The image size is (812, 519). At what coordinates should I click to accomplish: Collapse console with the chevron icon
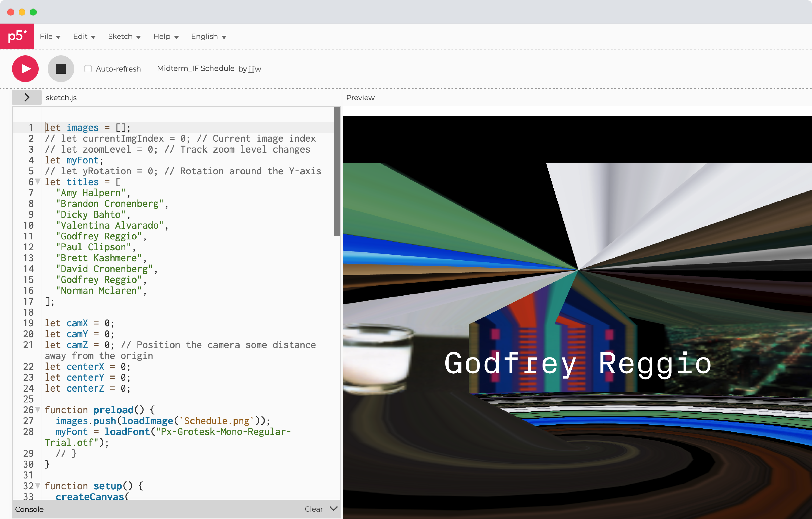[334, 509]
